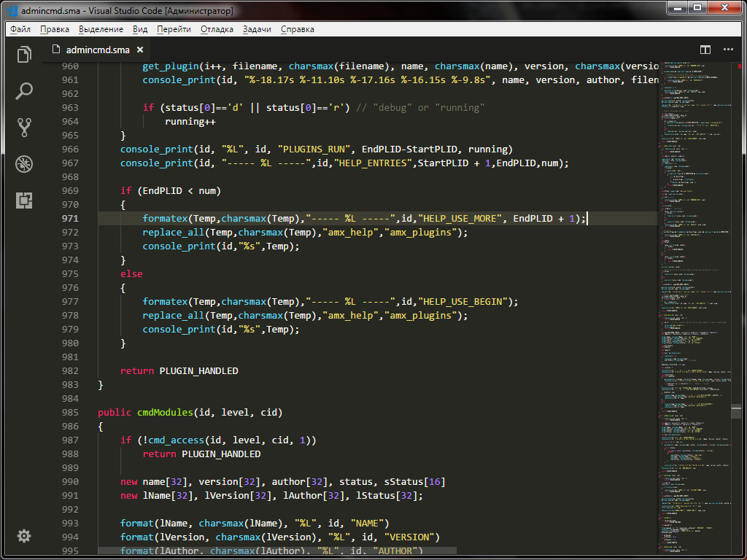Viewport: 747px width, 560px height.
Task: Click console_print on line 979
Action: [x=179, y=329]
